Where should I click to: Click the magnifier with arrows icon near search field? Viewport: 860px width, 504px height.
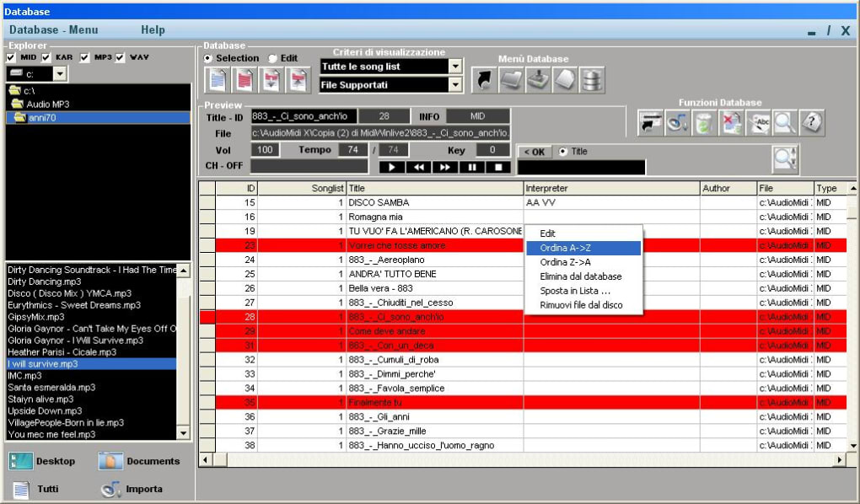[x=786, y=159]
